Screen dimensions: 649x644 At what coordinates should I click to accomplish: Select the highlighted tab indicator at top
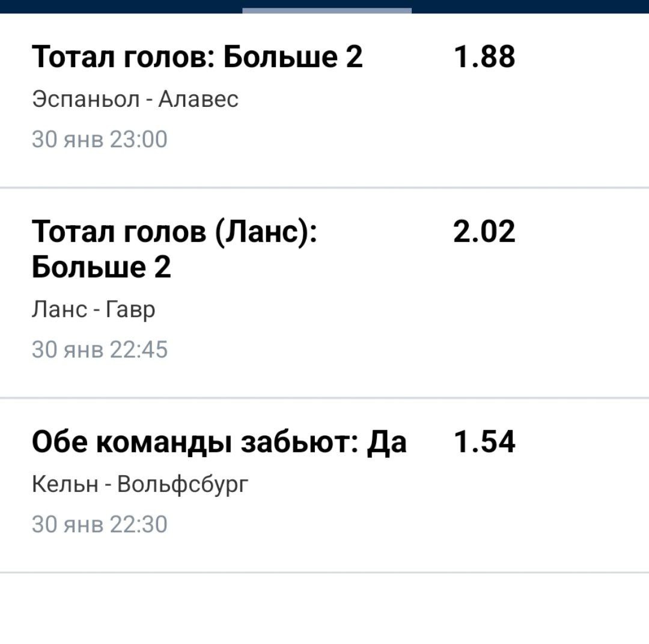point(327,10)
